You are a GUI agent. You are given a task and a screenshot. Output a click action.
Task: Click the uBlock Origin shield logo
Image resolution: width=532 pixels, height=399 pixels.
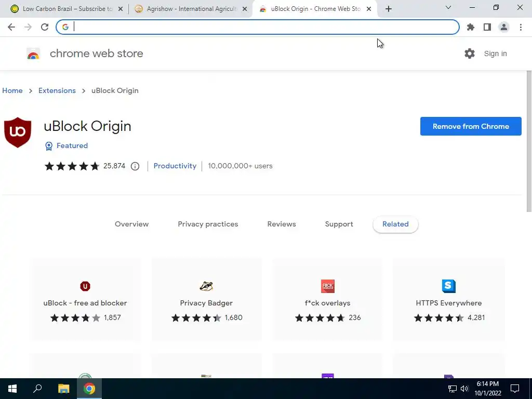click(18, 132)
